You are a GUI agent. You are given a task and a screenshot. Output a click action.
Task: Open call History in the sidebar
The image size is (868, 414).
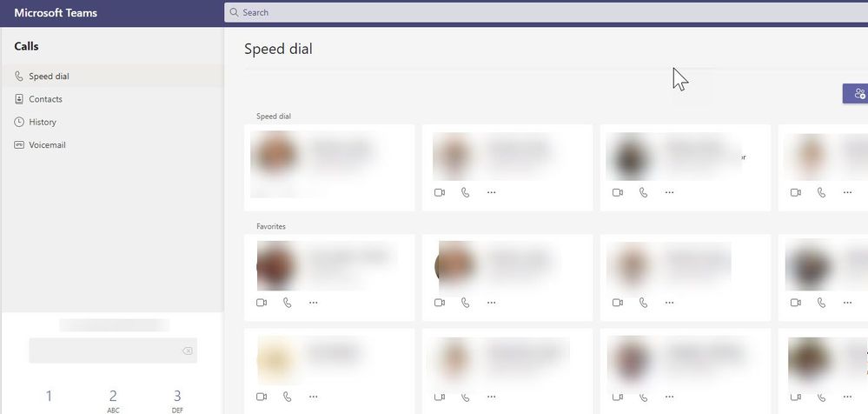click(112, 122)
